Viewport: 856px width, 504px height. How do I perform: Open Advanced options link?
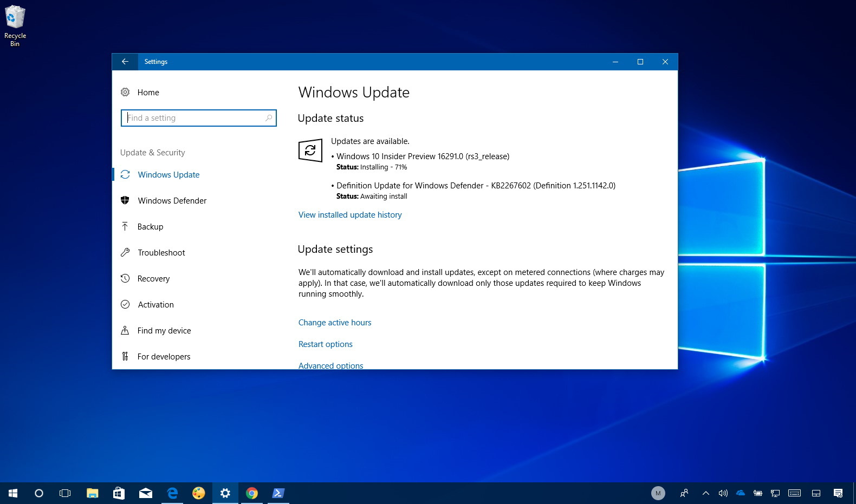point(331,365)
